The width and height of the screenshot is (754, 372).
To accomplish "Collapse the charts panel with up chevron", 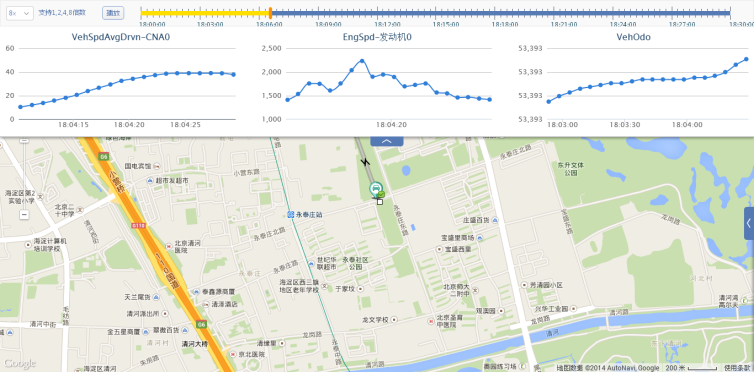I will point(387,141).
